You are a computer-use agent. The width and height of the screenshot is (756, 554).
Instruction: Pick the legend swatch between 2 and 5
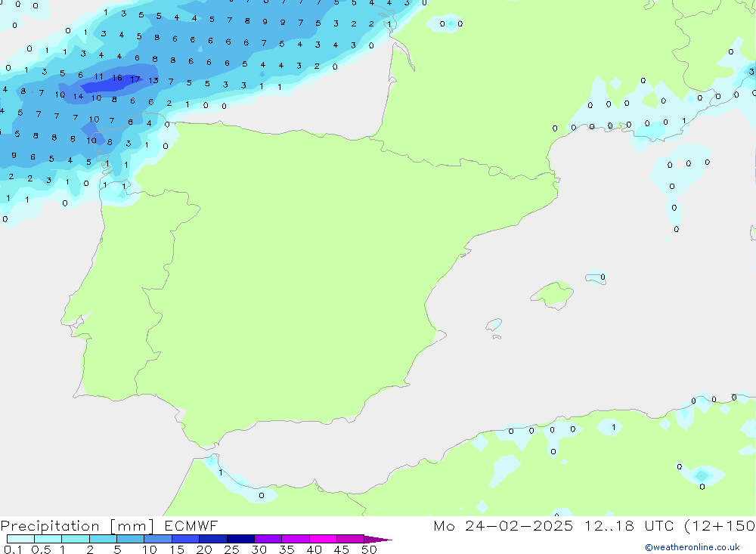coord(103,539)
